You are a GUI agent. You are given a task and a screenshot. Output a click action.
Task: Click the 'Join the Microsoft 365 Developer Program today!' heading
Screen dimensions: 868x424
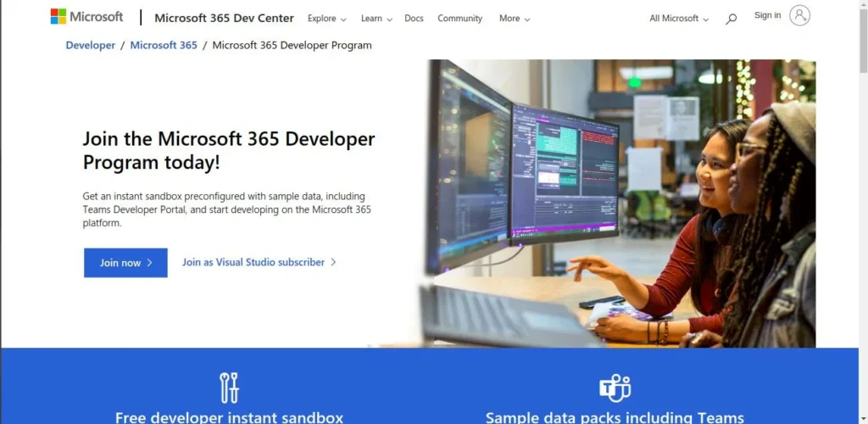(x=229, y=151)
